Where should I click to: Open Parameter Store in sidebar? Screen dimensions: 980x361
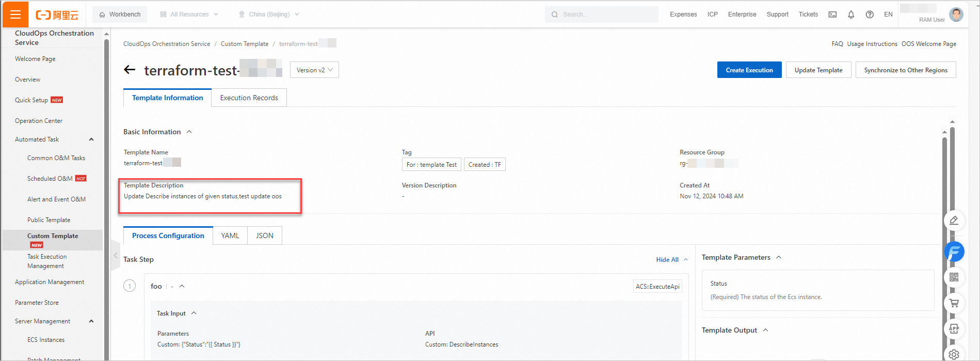click(37, 303)
